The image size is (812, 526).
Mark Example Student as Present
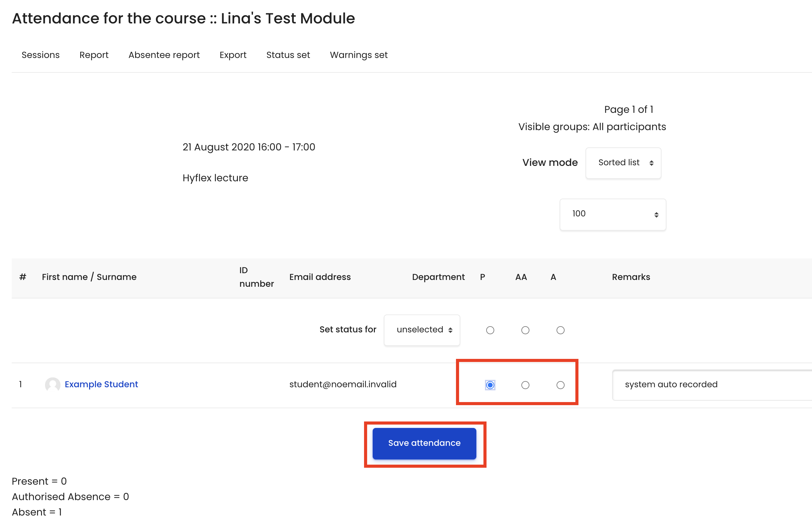click(490, 385)
